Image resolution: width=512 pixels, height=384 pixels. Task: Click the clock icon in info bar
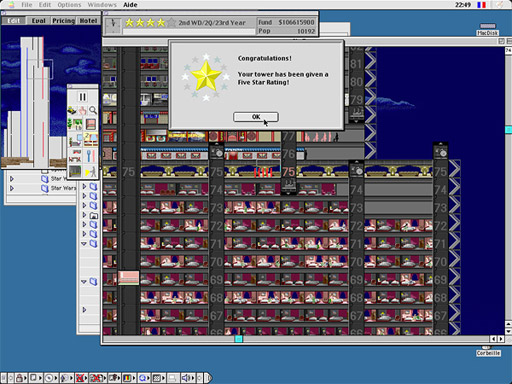(113, 25)
